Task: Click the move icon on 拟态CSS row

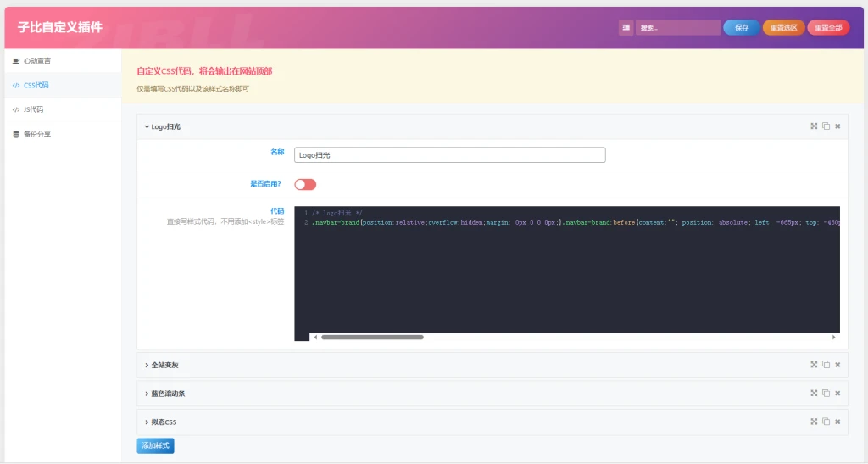Action: tap(814, 422)
